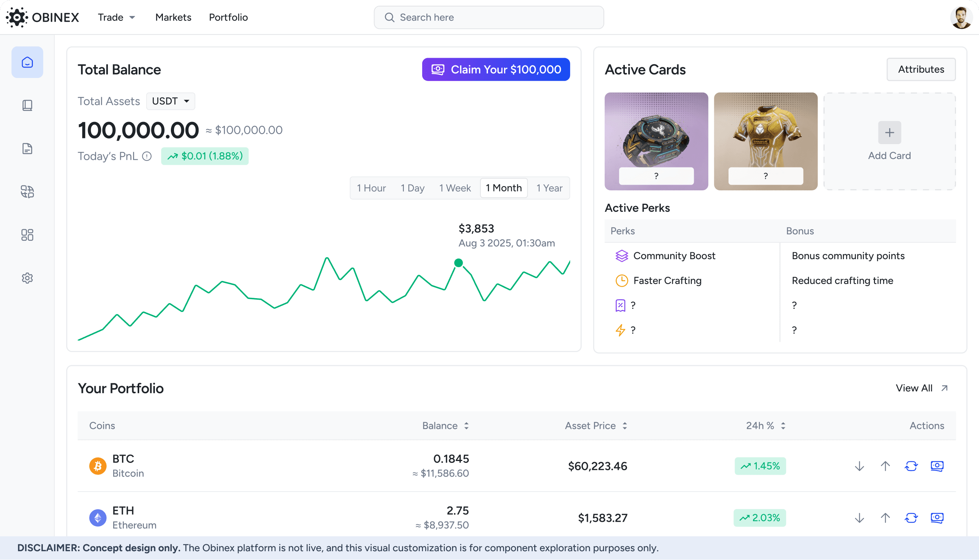Click the Obinex gear logo
The height and width of the screenshot is (560, 979).
coord(16,17)
